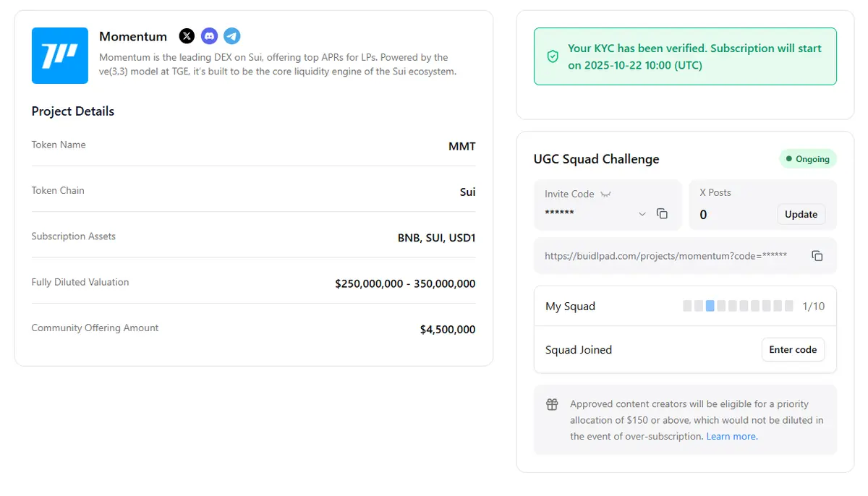The height and width of the screenshot is (496, 868).
Task: Select the MMT token name value
Action: pos(461,147)
